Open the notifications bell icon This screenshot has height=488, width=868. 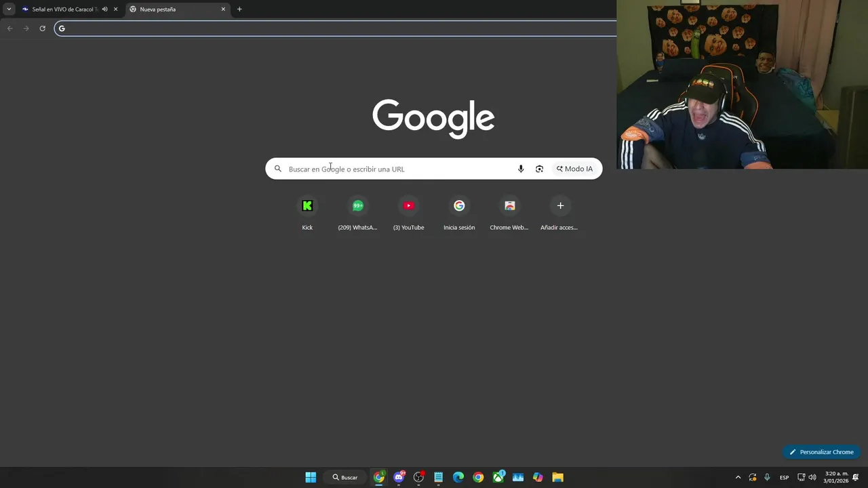pyautogui.click(x=856, y=477)
